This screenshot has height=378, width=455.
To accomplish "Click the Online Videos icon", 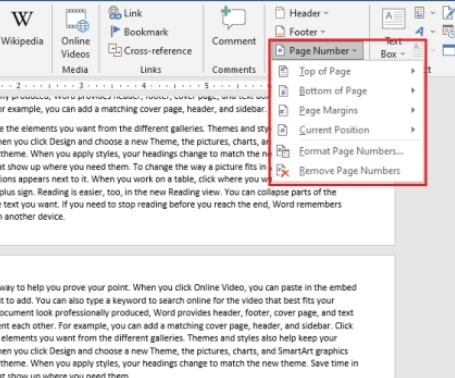I will [77, 21].
